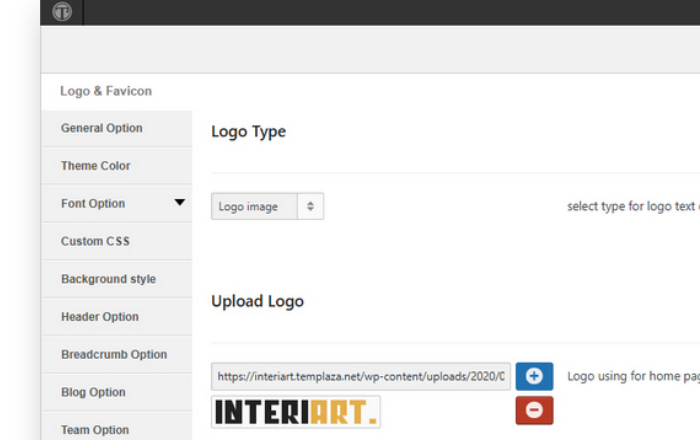Remove logo with the red minus button
700x440 pixels.
click(534, 410)
